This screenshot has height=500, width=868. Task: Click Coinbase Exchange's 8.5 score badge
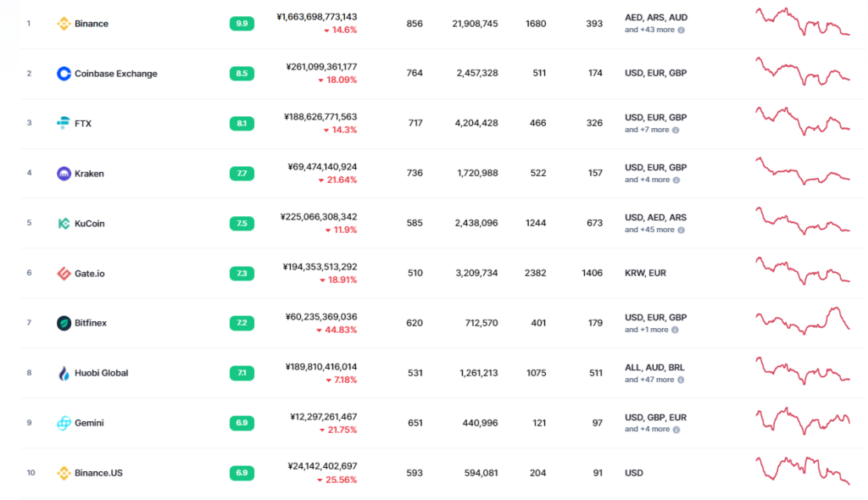[242, 74]
